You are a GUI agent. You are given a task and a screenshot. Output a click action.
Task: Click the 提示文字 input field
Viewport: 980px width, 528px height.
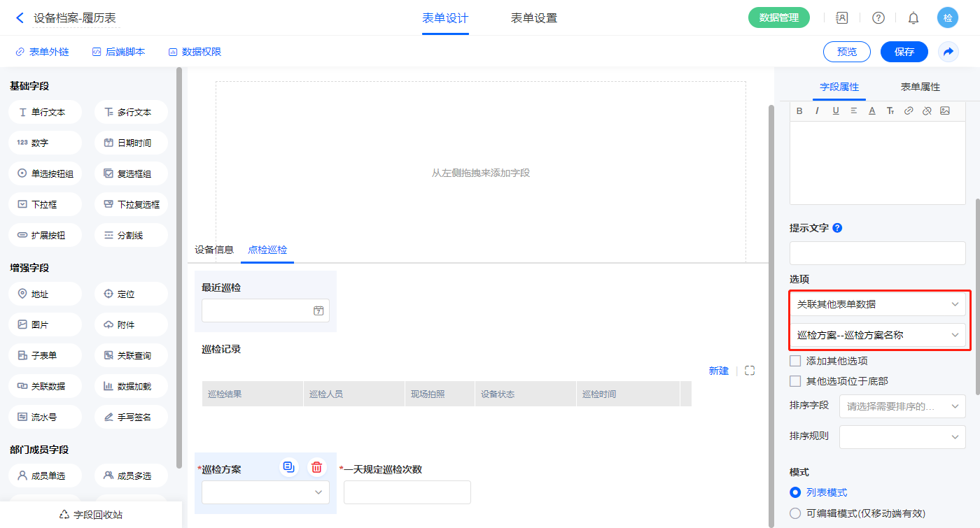[877, 253]
